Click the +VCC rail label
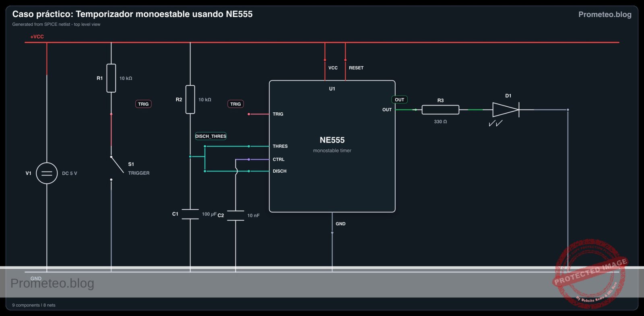This screenshot has height=316, width=644. click(37, 37)
